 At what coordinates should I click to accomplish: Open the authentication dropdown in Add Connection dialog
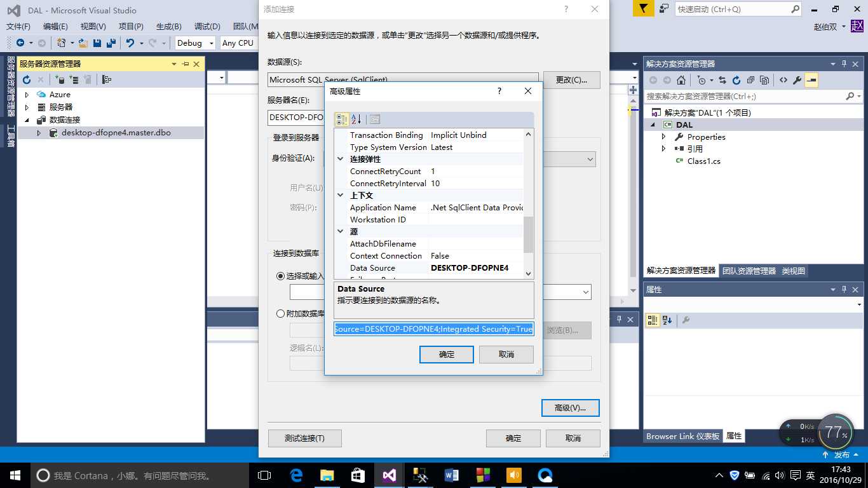pyautogui.click(x=590, y=159)
